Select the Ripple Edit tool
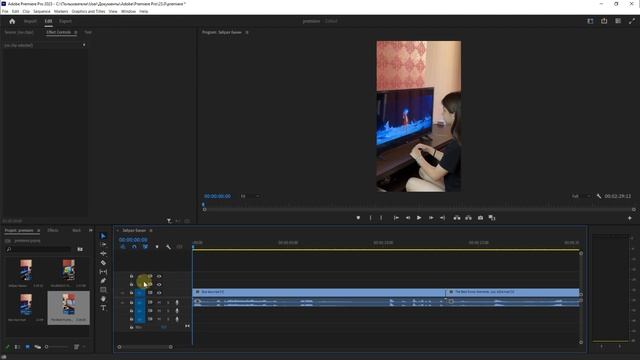640x360 pixels. 103,253
